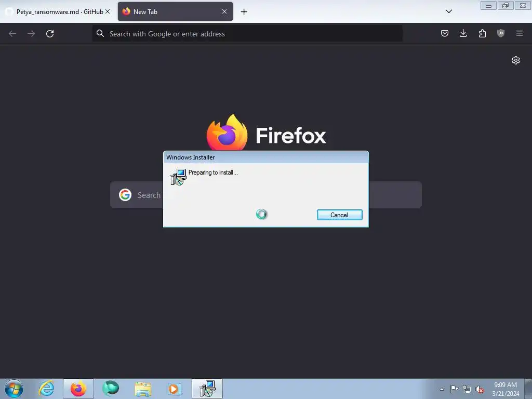Go forward one page
The height and width of the screenshot is (399, 532).
pyautogui.click(x=31, y=34)
